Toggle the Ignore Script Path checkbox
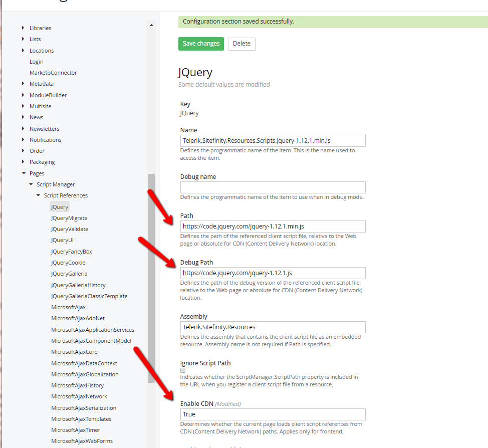 tap(183, 370)
